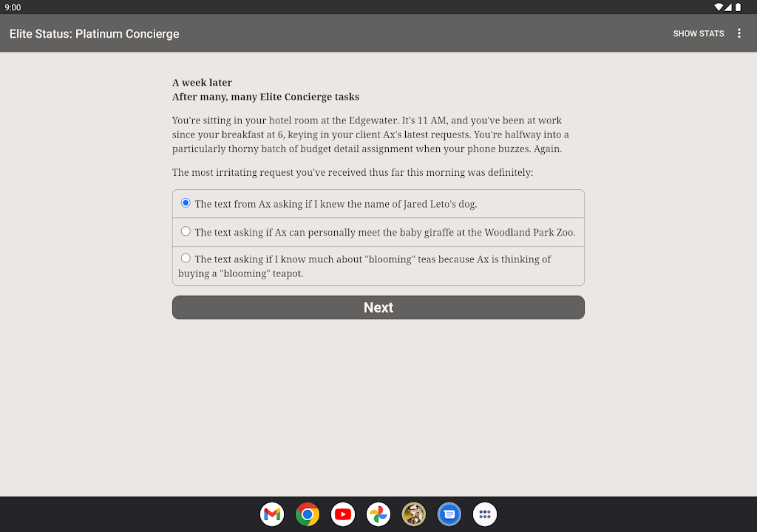Open the Messages app icon
The height and width of the screenshot is (532, 757).
click(x=449, y=514)
